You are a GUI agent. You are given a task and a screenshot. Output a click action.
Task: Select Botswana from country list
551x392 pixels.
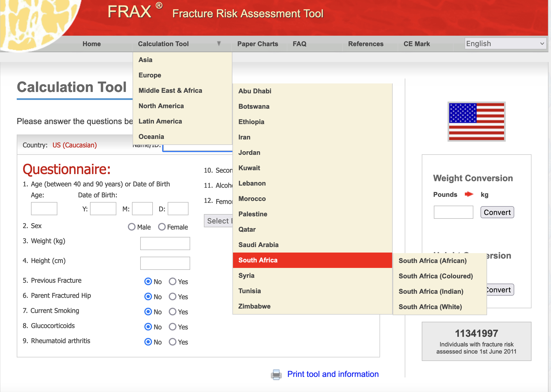pos(313,107)
